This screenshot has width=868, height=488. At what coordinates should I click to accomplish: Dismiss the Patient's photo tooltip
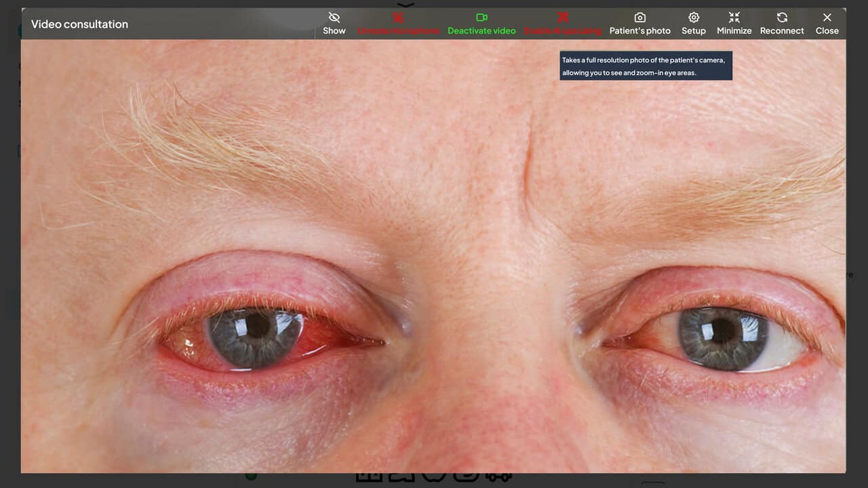[x=645, y=66]
